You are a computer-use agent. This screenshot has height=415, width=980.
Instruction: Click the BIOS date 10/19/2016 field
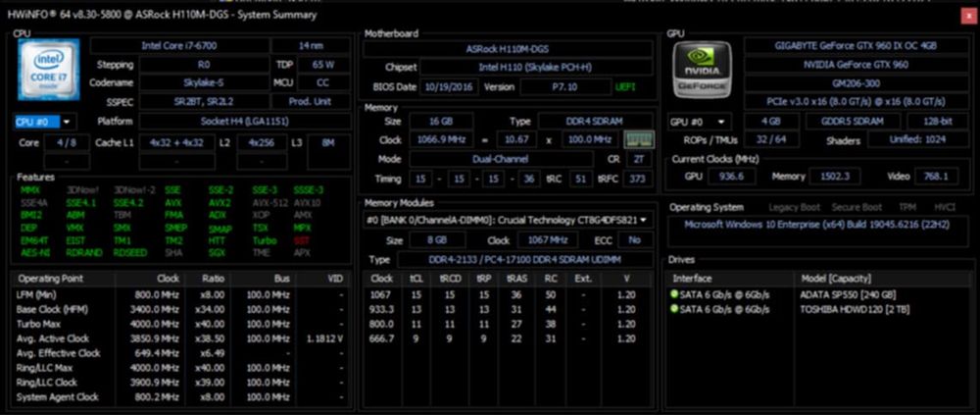pos(449,87)
